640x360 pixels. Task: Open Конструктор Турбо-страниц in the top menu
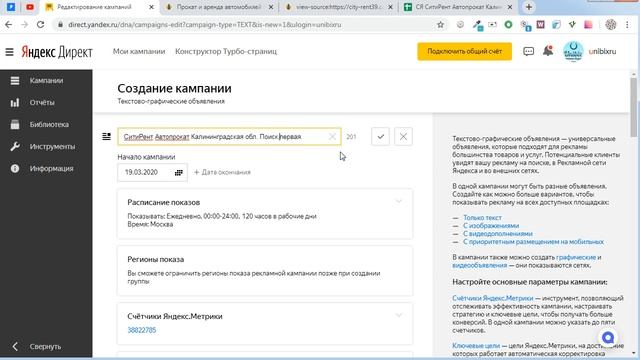pos(226,51)
